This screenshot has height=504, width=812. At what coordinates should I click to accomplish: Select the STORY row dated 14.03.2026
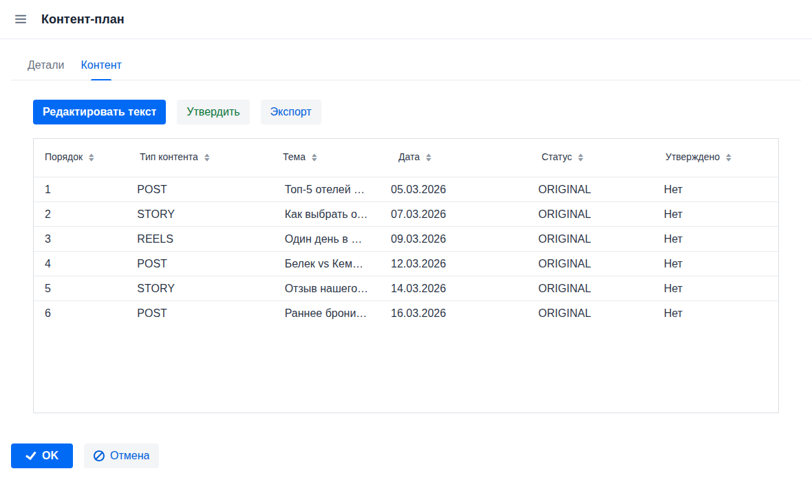(156, 289)
